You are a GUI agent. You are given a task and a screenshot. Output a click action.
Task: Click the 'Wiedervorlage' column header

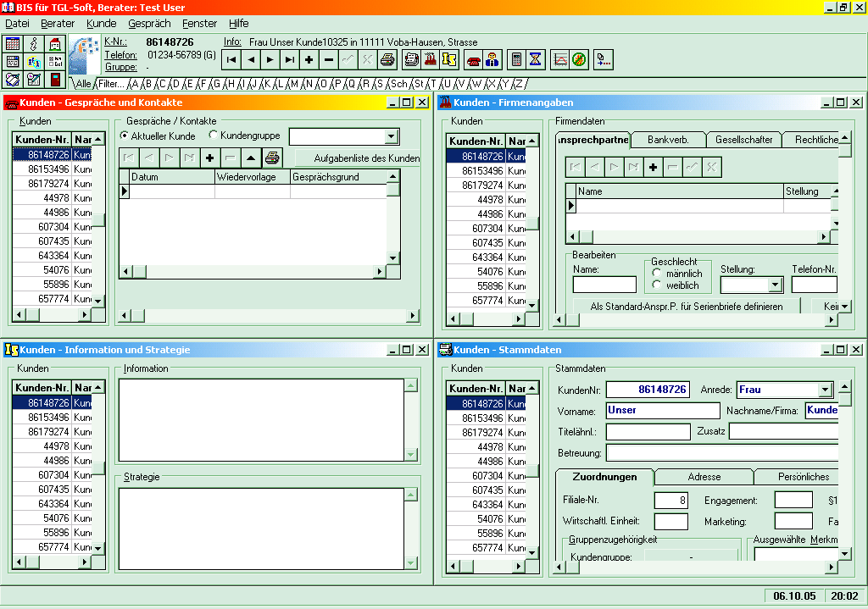252,177
